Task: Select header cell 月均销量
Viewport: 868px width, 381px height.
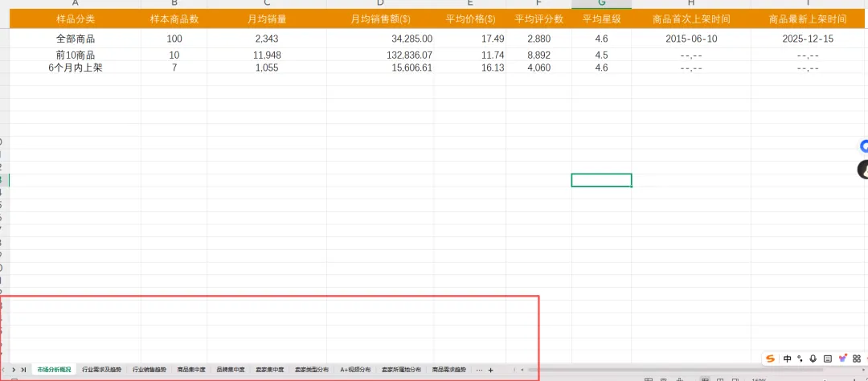Action: coord(267,19)
